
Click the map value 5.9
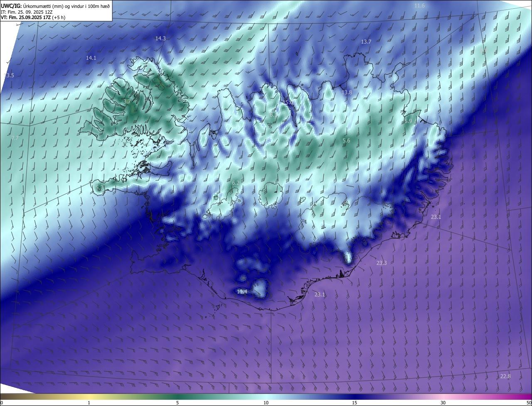pyautogui.click(x=408, y=121)
